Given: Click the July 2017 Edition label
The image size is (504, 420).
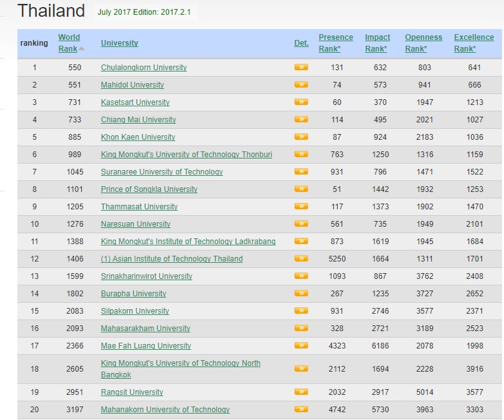Looking at the screenshot, I should [146, 12].
